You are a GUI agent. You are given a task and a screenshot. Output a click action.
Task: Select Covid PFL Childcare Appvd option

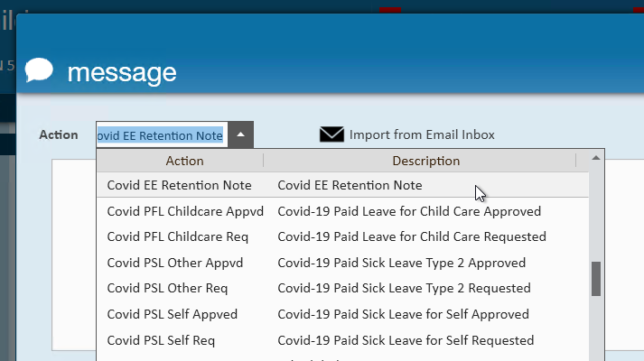185,211
